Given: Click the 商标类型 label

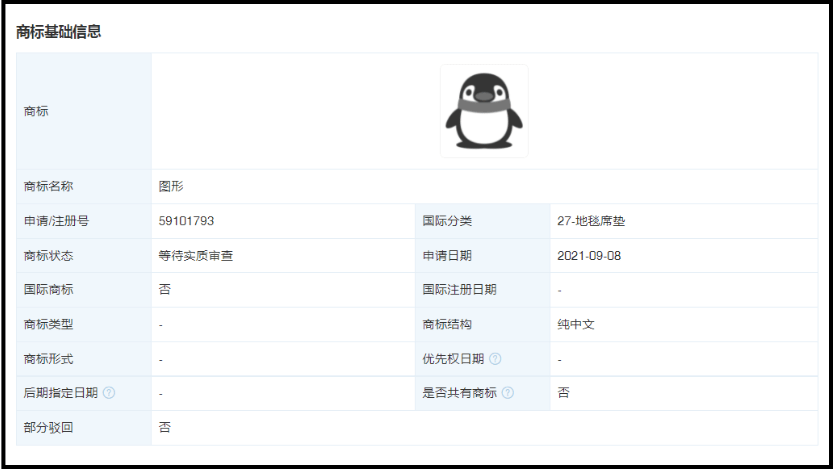Looking at the screenshot, I should click(x=49, y=325).
